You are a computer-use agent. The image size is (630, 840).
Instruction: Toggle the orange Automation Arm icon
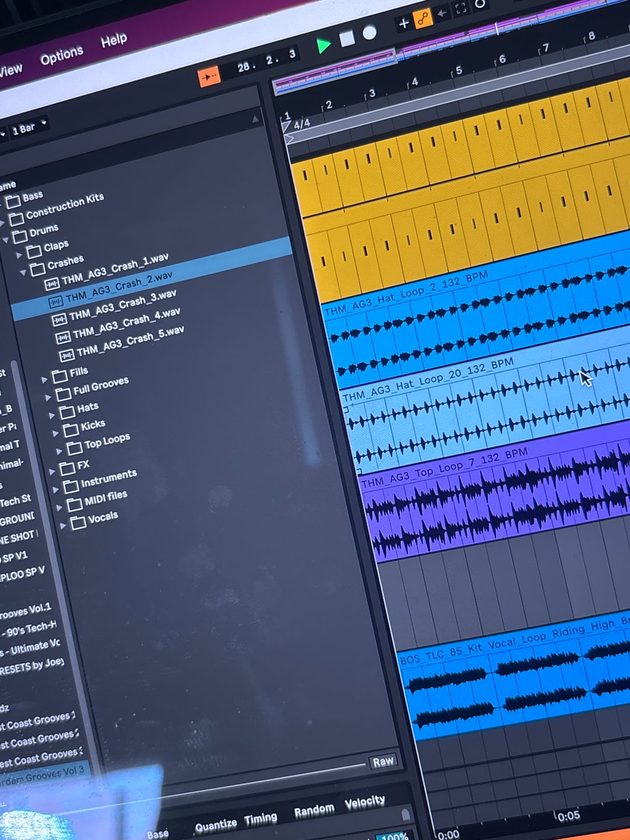pyautogui.click(x=423, y=18)
